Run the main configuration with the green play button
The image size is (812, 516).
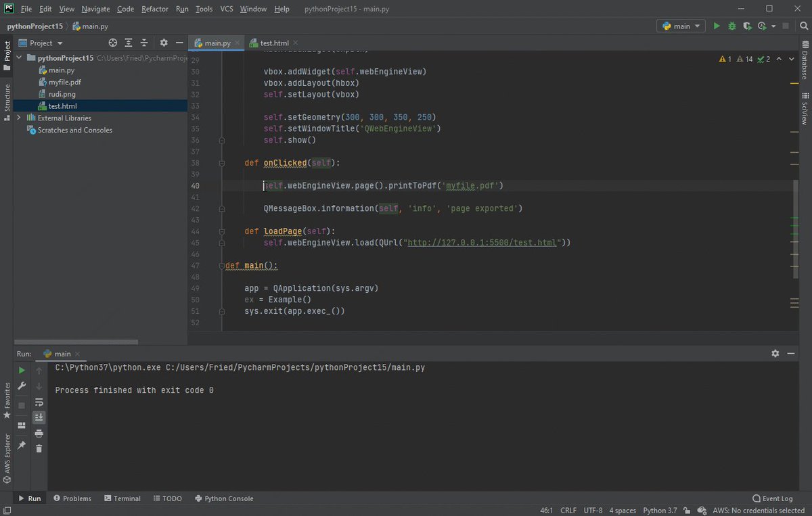(717, 26)
